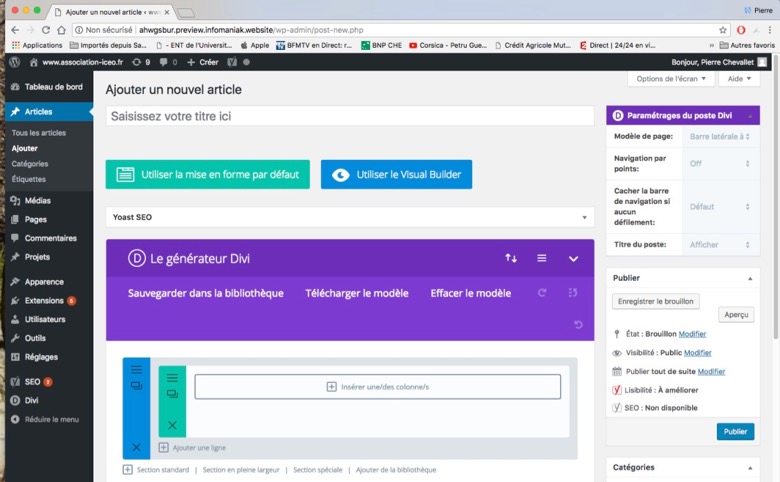Screen dimensions: 780x482
Task: Open comments bubble in admin bar
Action: pyautogui.click(x=168, y=62)
